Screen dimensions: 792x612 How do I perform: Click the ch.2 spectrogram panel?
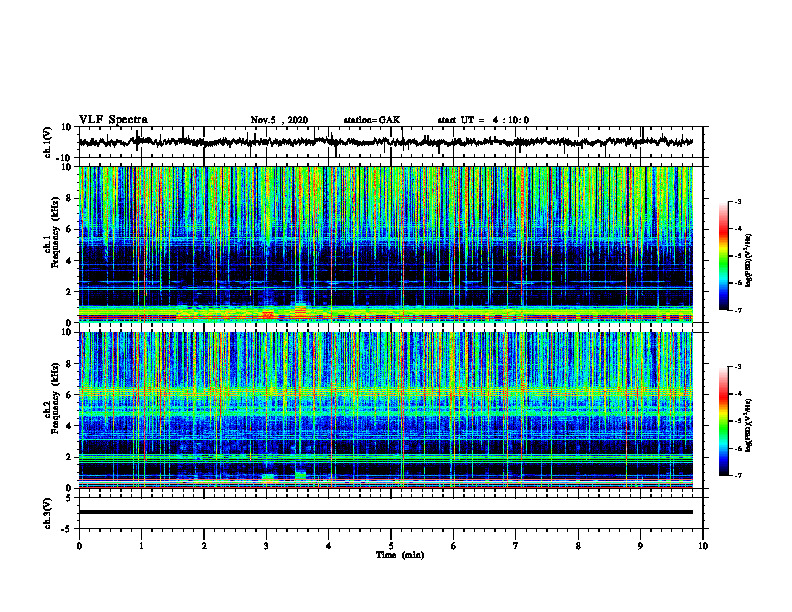click(385, 410)
